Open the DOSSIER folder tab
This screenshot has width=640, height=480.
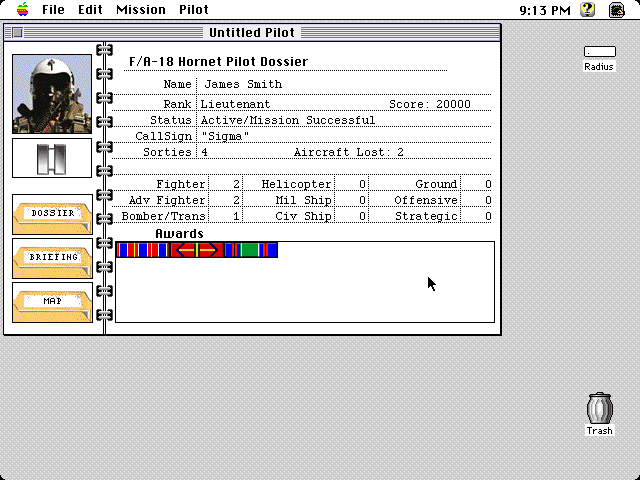tap(52, 214)
